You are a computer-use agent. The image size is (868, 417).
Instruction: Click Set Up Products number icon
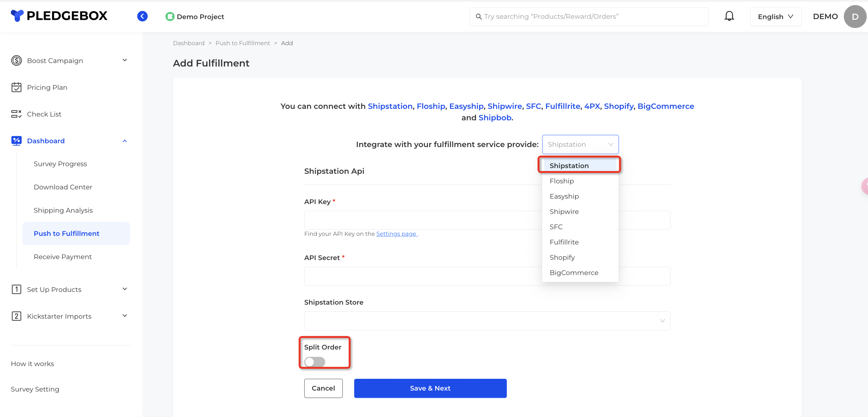click(16, 289)
